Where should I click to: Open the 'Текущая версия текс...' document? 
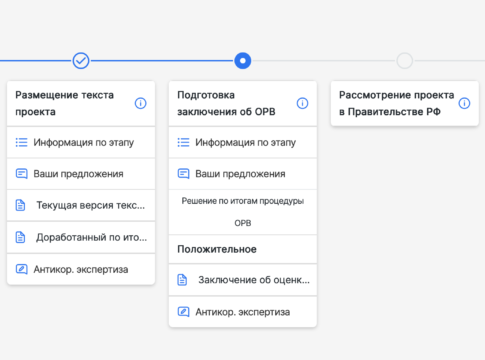pyautogui.click(x=81, y=205)
